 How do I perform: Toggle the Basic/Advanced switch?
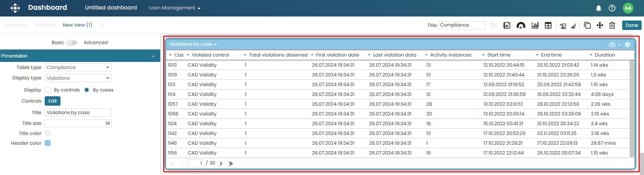point(72,43)
